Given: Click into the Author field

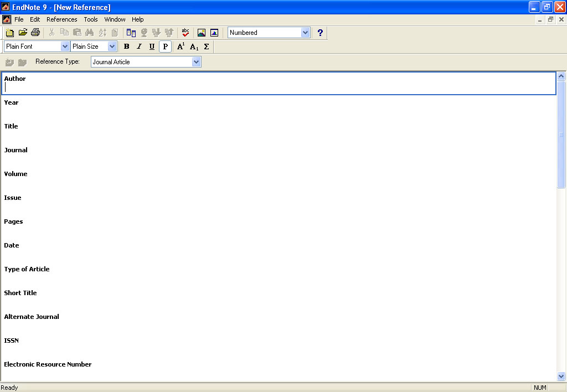Looking at the screenshot, I should coord(279,84).
